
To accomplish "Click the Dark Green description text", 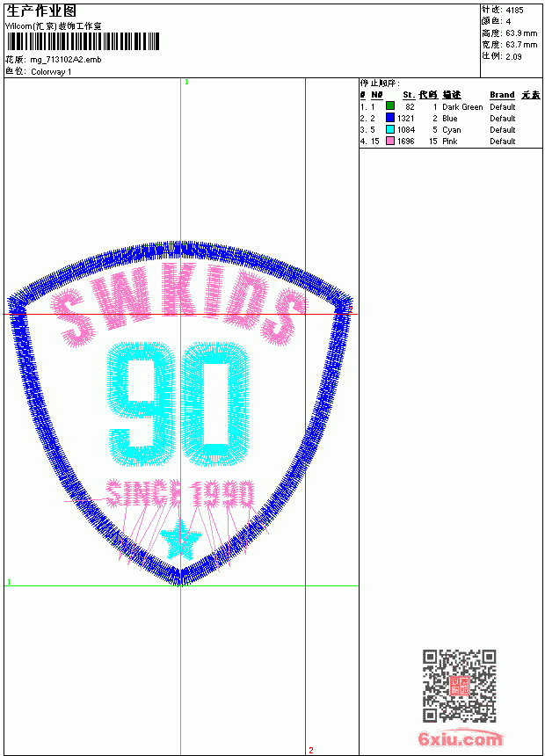I will tap(462, 107).
